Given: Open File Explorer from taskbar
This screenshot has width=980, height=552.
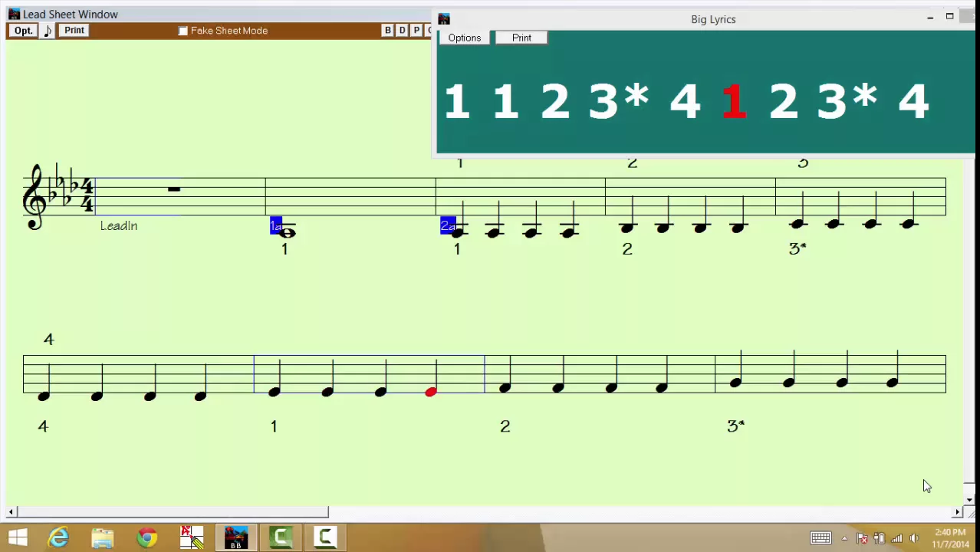Looking at the screenshot, I should click(x=102, y=537).
